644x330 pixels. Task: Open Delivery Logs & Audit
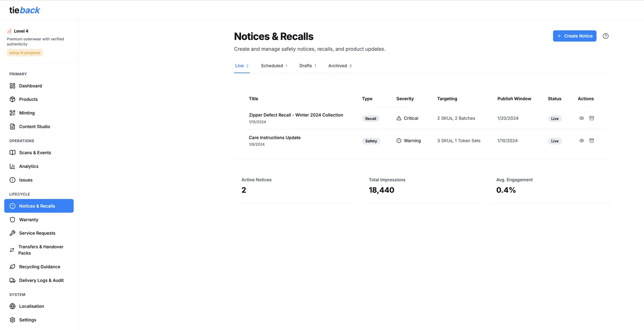41,280
